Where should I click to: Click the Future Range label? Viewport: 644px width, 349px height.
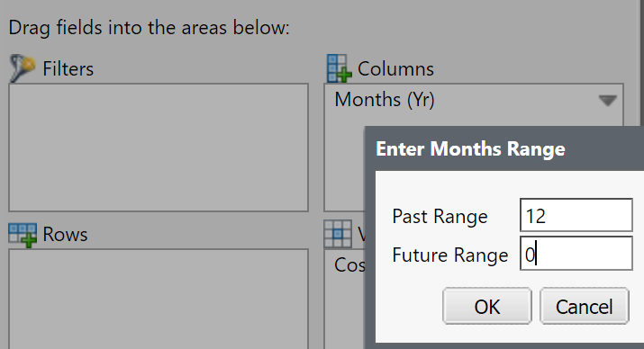[x=450, y=255]
